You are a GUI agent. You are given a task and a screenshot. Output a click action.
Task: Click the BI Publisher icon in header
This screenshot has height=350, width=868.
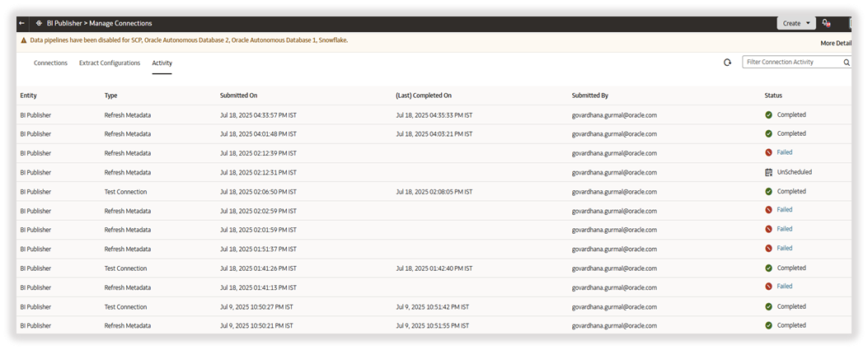(x=39, y=23)
